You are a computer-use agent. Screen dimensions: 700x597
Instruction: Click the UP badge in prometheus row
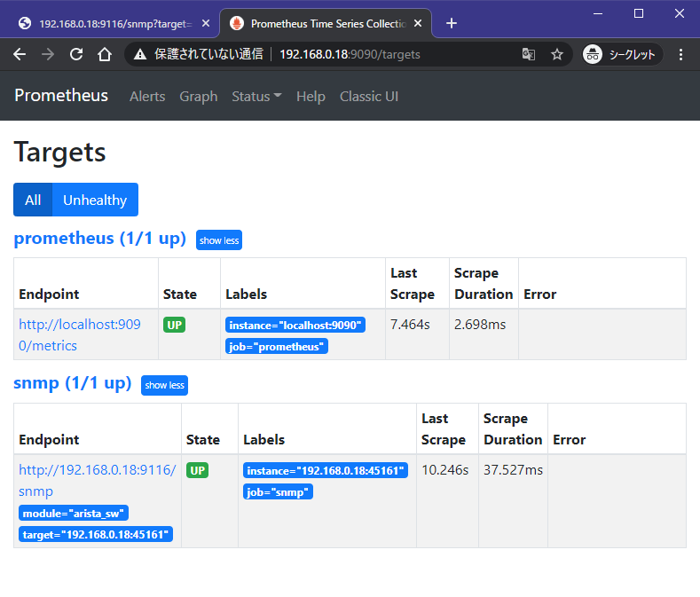pyautogui.click(x=174, y=325)
